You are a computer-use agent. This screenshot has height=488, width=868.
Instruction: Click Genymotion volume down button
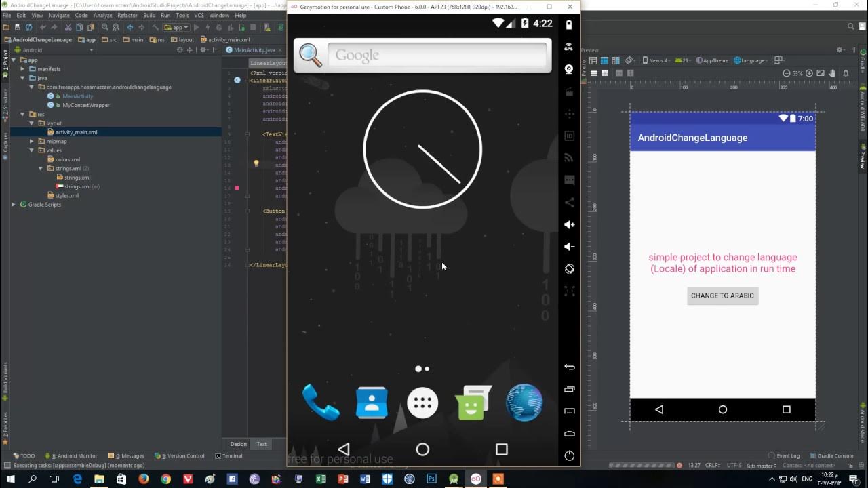point(569,247)
